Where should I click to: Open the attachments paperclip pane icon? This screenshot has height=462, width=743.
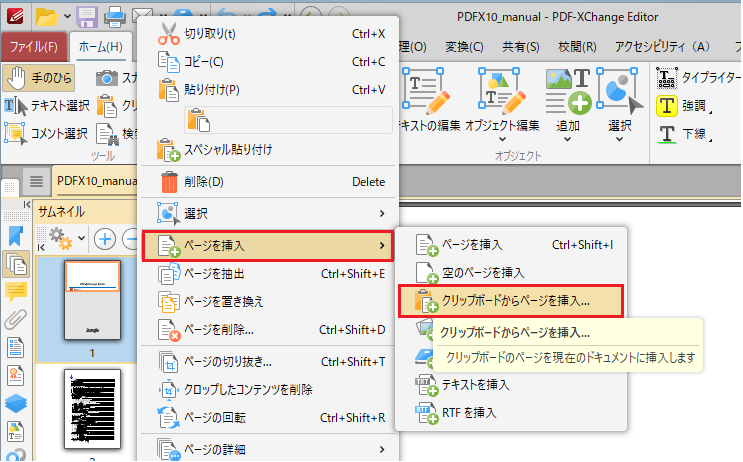point(16,320)
